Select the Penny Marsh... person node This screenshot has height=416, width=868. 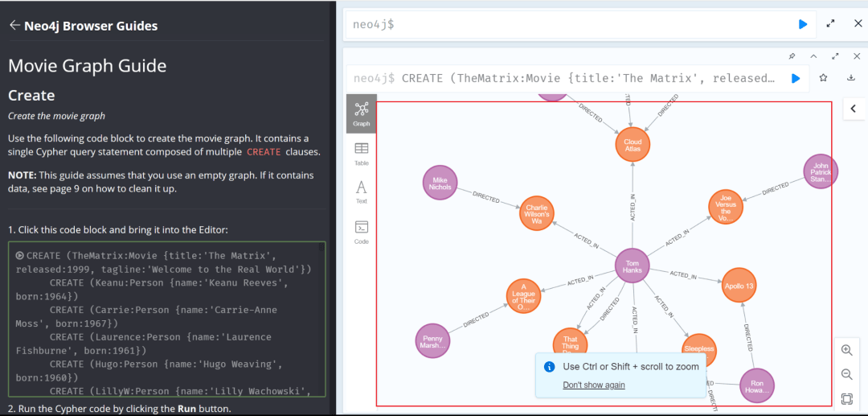432,341
